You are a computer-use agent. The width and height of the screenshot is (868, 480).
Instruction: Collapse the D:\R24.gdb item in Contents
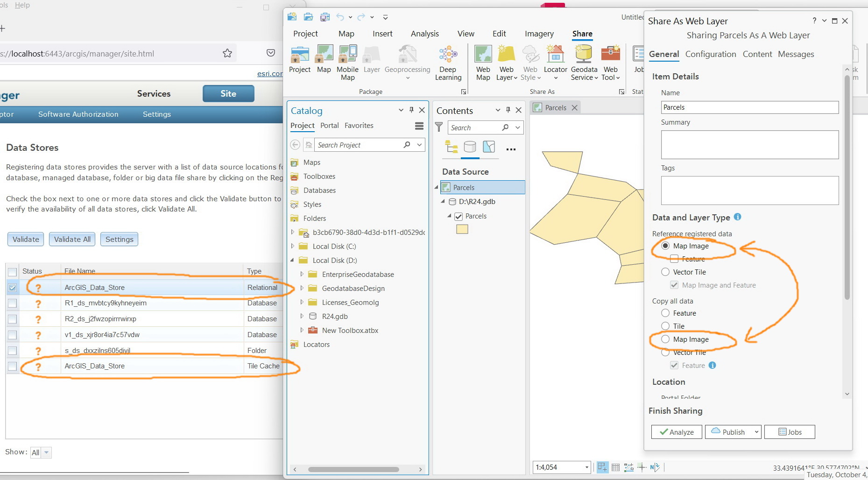click(x=444, y=201)
